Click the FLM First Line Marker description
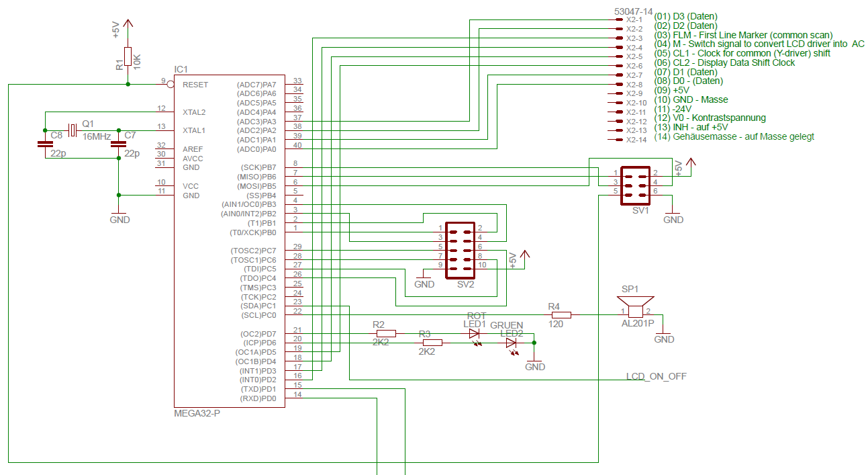The width and height of the screenshot is (868, 475). (743, 35)
